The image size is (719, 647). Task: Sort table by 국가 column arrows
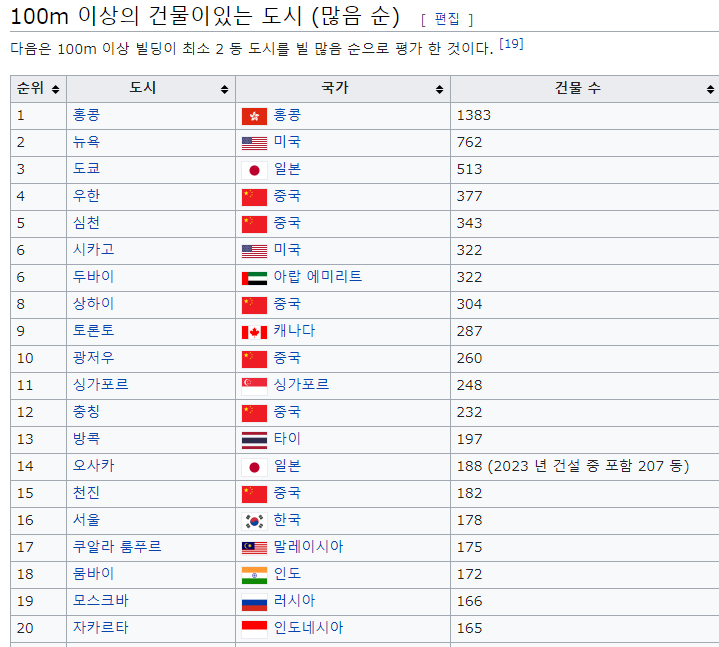[x=439, y=89]
